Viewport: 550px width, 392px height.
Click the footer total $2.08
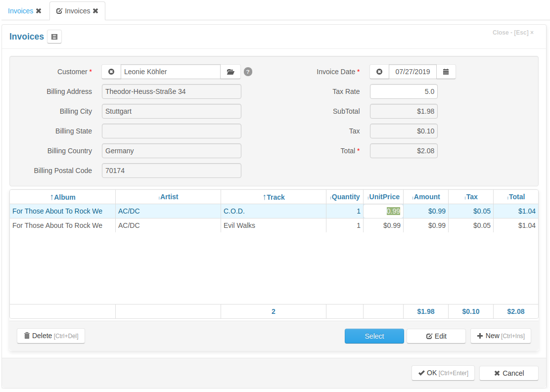tap(515, 311)
